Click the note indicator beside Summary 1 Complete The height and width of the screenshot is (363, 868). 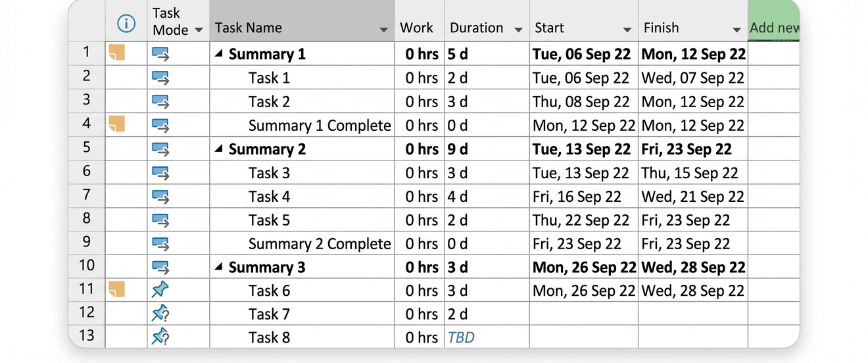116,124
